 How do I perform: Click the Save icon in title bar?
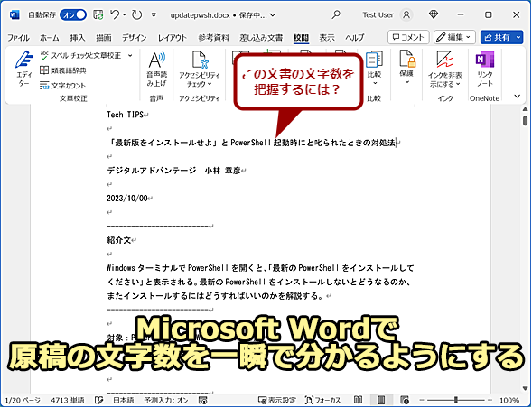[98, 15]
